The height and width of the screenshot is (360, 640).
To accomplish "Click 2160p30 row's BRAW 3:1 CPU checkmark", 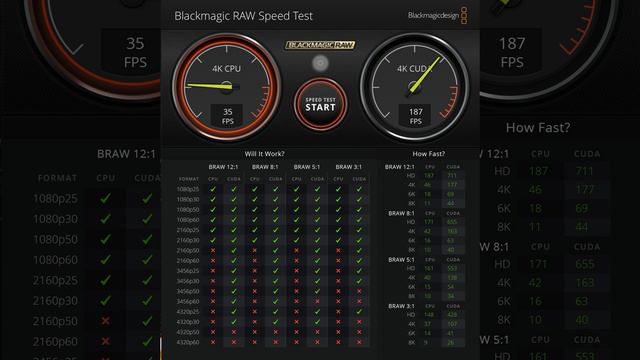I will tap(338, 240).
